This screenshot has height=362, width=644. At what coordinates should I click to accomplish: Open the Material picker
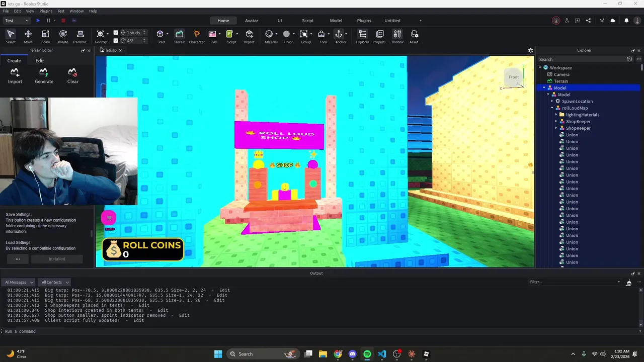pyautogui.click(x=271, y=36)
